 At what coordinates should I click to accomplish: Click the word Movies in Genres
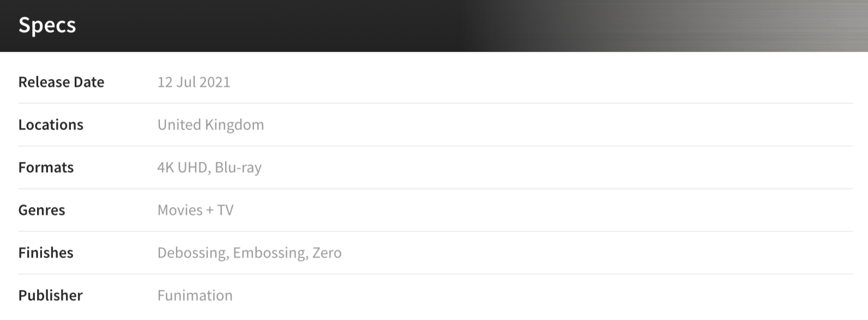180,210
